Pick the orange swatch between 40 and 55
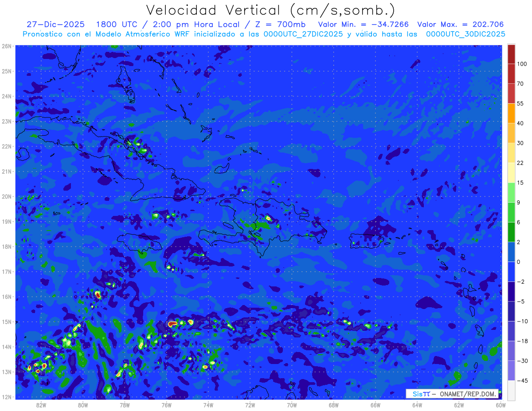The image size is (532, 411). click(x=511, y=113)
